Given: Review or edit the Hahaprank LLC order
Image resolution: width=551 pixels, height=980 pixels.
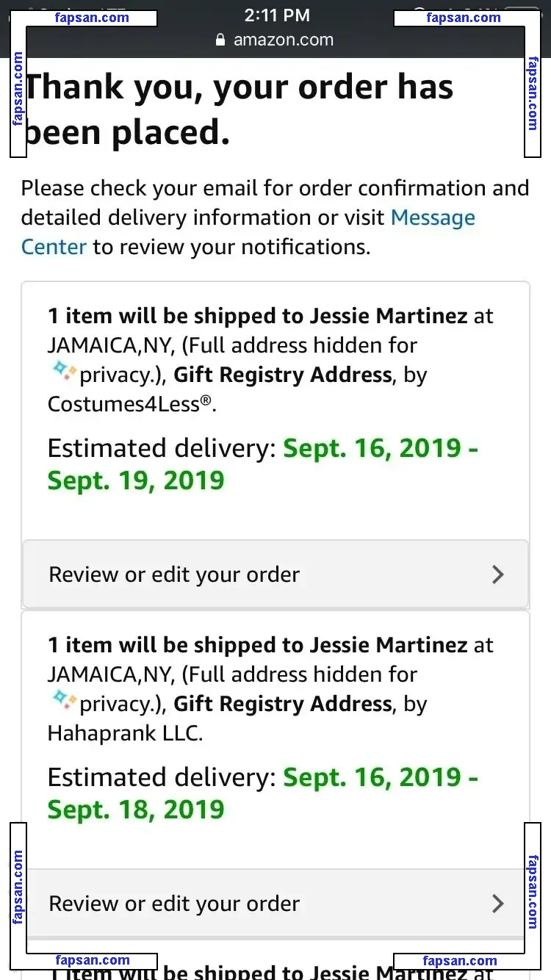Looking at the screenshot, I should [275, 904].
